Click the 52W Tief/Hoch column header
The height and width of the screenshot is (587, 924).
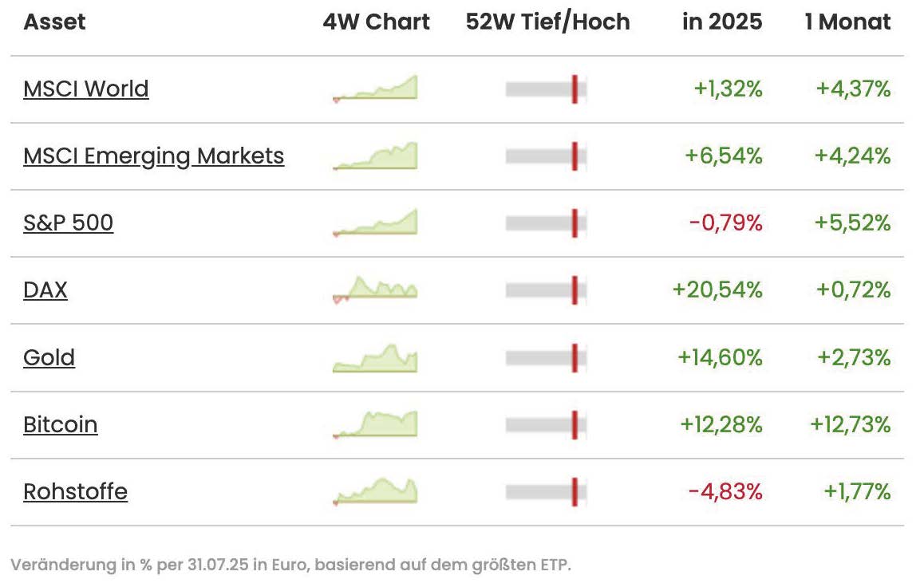coord(547,22)
